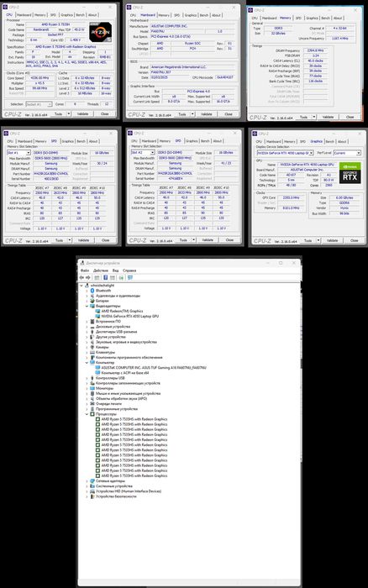Click Validate button in CPU tab window

(83, 113)
